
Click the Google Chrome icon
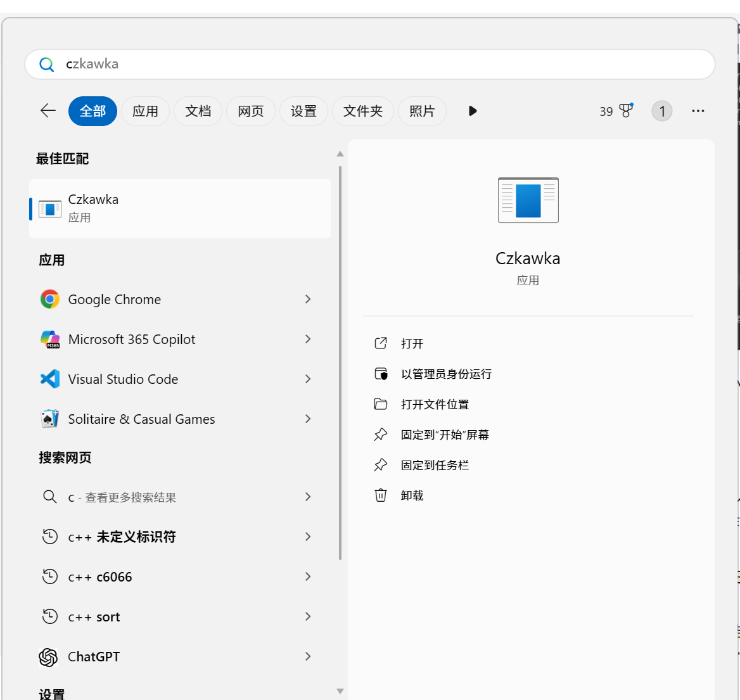(x=49, y=299)
